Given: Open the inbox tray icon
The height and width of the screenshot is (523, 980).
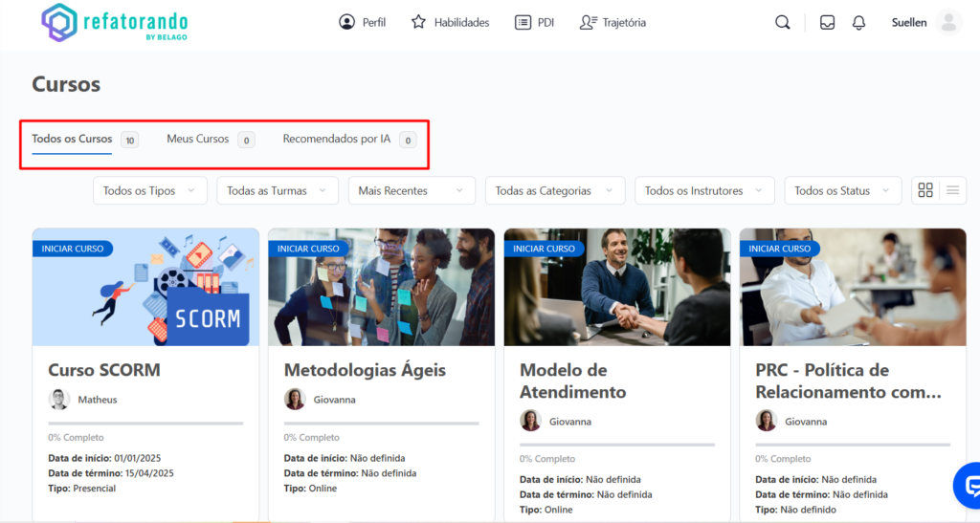Looking at the screenshot, I should pos(827,23).
